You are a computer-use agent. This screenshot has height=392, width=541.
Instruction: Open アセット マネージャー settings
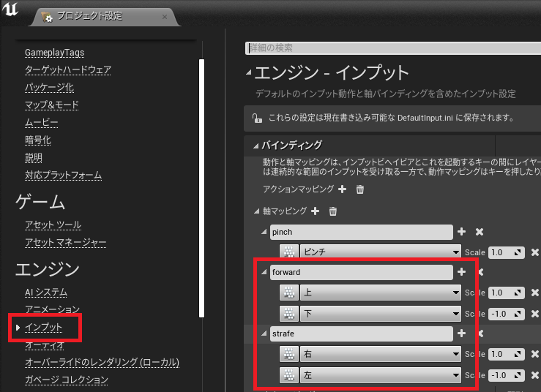coord(66,243)
